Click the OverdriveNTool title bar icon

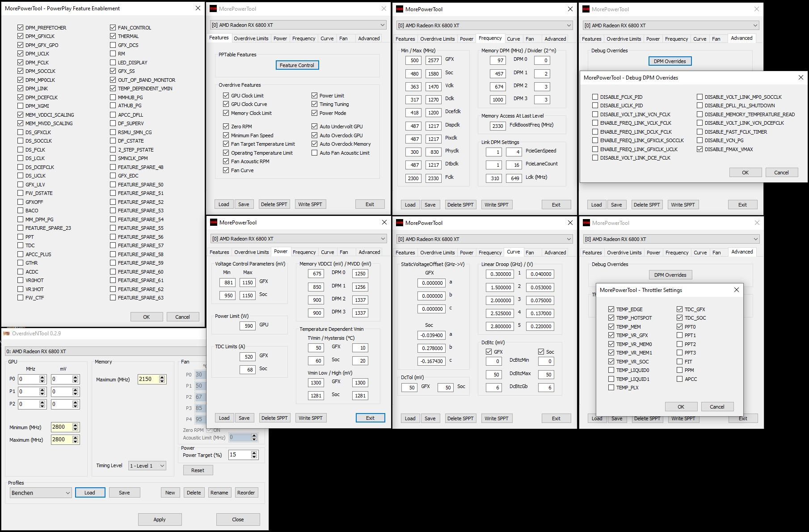pyautogui.click(x=6, y=333)
